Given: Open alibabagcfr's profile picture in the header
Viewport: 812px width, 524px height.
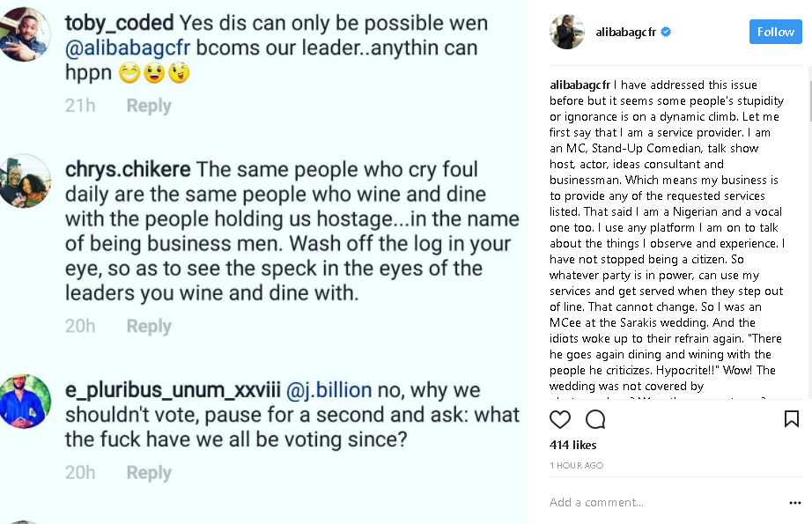Looking at the screenshot, I should tap(567, 32).
